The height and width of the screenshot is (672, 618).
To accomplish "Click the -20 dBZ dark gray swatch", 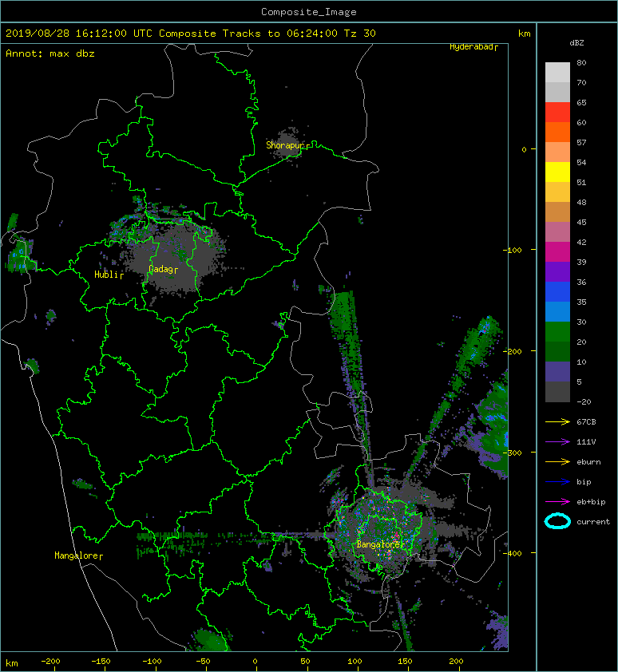I will [557, 392].
